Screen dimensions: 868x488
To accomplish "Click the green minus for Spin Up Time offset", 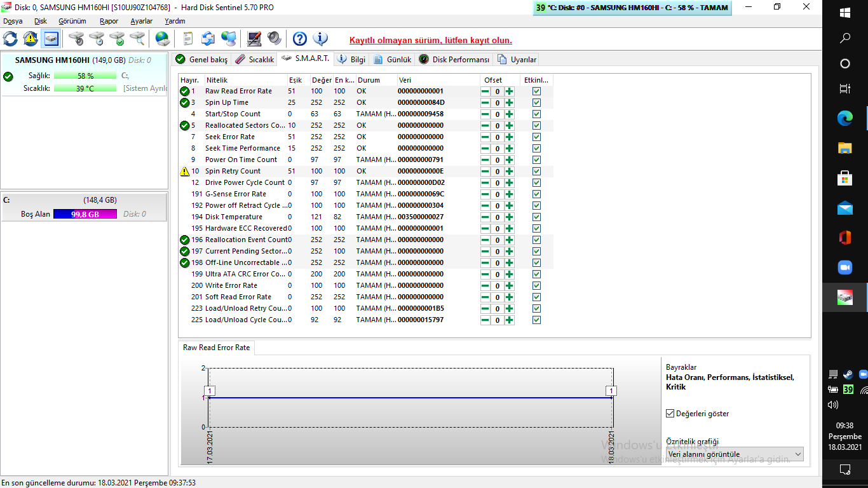I will point(485,103).
